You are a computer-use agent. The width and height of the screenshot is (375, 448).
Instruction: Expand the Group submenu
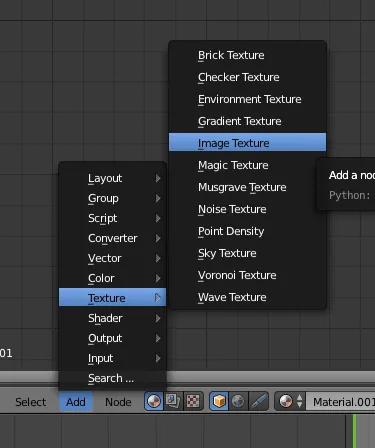point(112,198)
